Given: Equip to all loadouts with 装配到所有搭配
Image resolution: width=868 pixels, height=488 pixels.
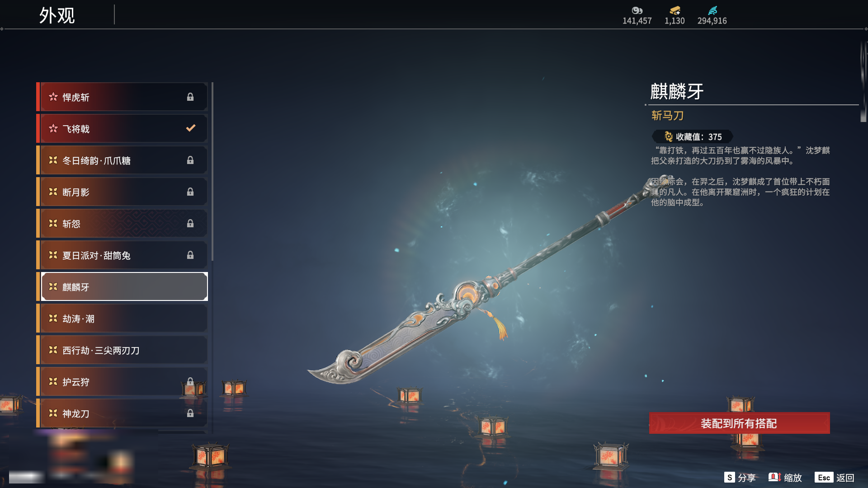Looking at the screenshot, I should point(739,423).
